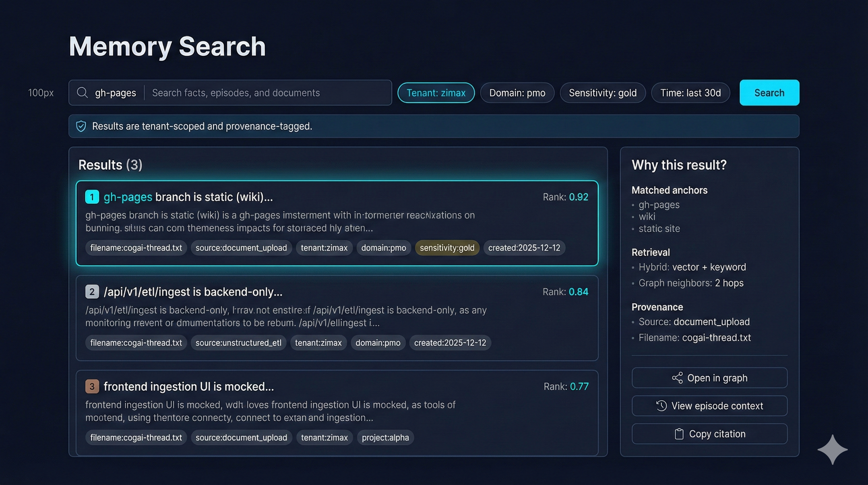The width and height of the screenshot is (868, 485).
Task: Click the clipboard icon on Copy citation
Action: pos(679,434)
